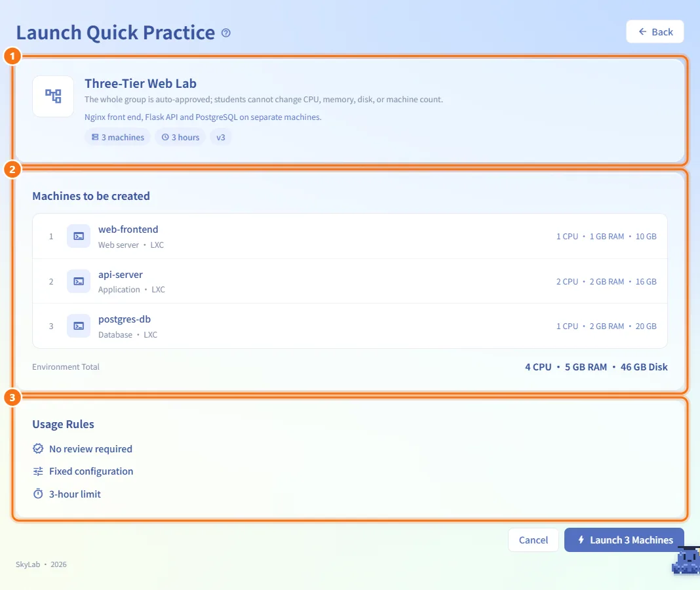Click the api-server specs '2 CPU • 2 GB RAM • 16 GB'
The image size is (700, 590).
606,281
